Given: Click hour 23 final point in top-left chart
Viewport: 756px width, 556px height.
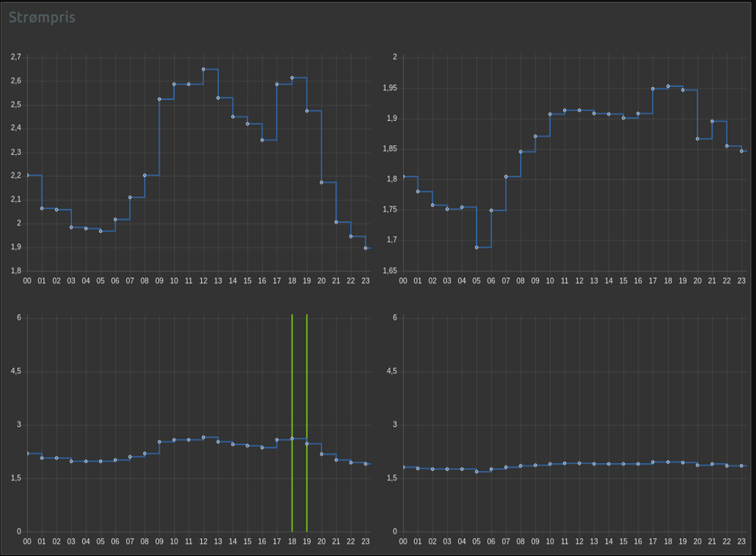Looking at the screenshot, I should (366, 248).
